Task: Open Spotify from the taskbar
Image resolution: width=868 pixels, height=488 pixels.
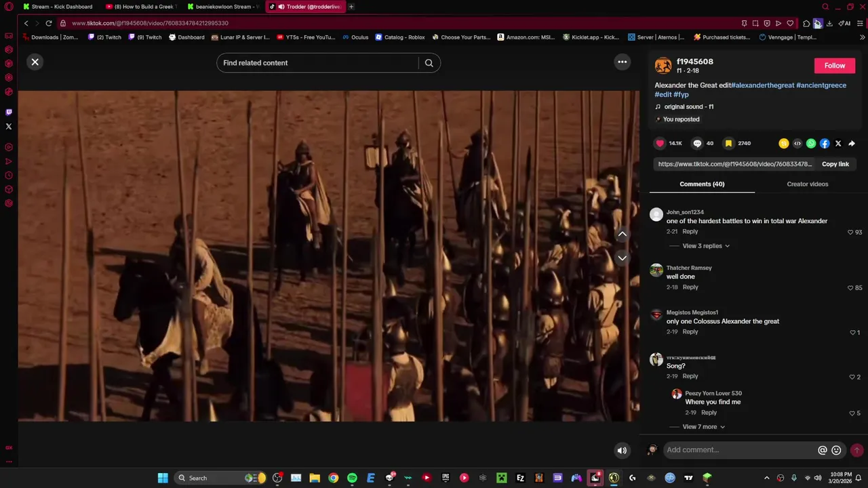Action: pos(352,478)
